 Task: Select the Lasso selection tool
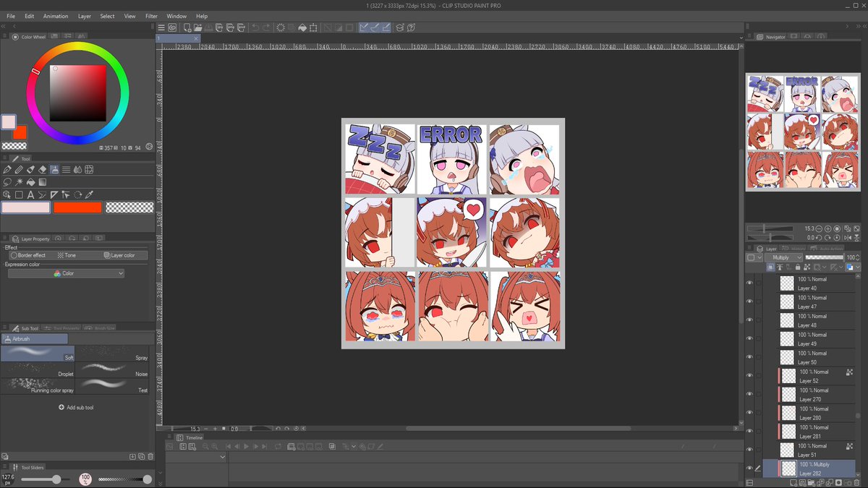click(x=7, y=182)
